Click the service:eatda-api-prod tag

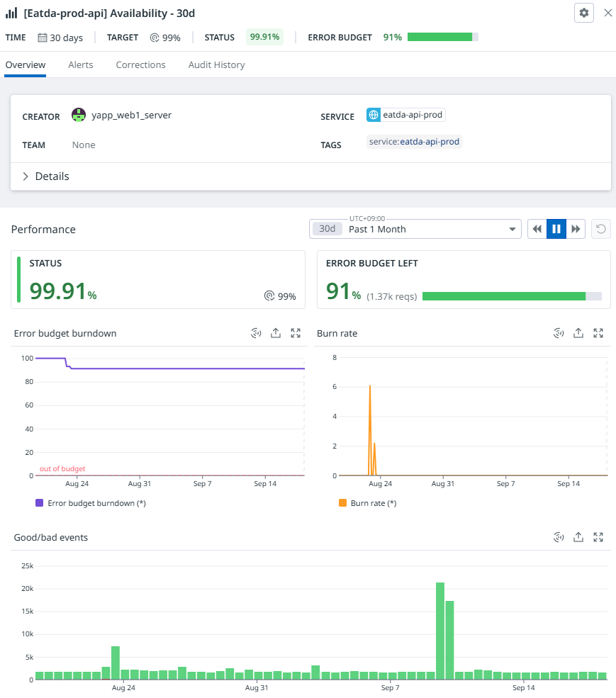[x=414, y=142]
